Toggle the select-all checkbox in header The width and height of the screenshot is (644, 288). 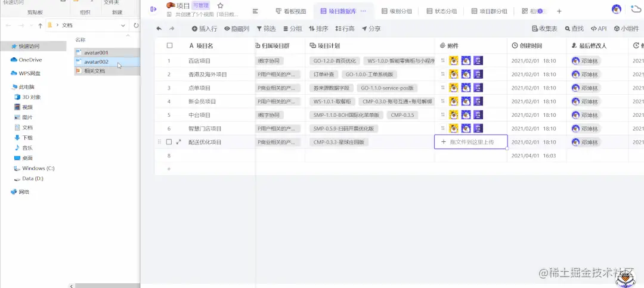169,45
